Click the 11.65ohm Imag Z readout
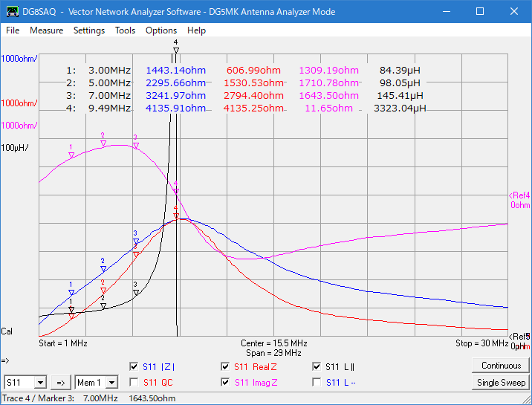Viewport: 532px width, 405px height. coord(328,108)
